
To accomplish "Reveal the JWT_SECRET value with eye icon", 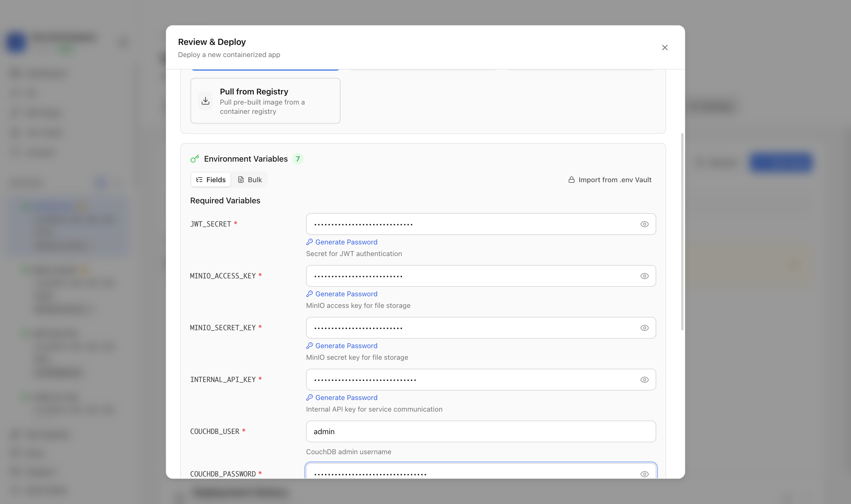I will tap(644, 224).
